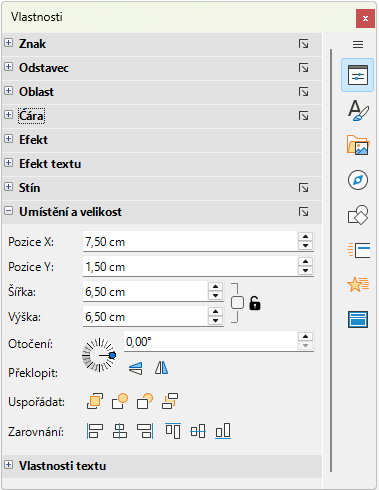
Task: Open the Shapes deck icon
Action: click(358, 215)
